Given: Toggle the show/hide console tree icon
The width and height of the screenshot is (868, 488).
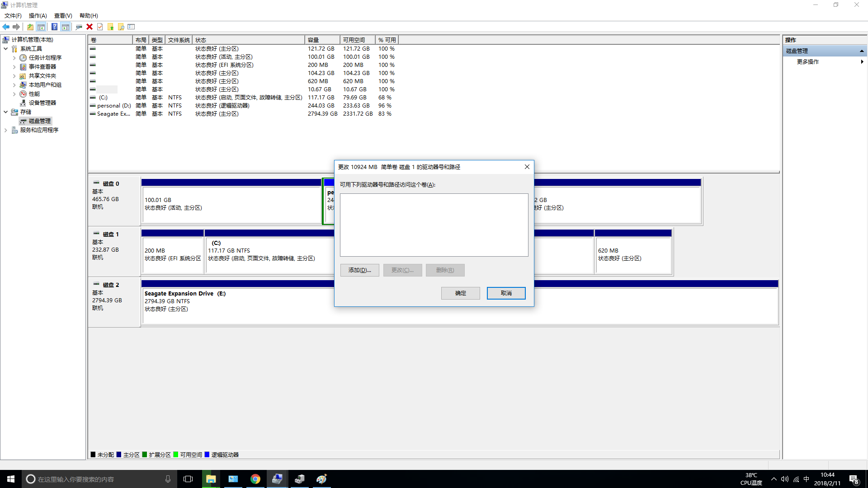Looking at the screenshot, I should click(41, 27).
